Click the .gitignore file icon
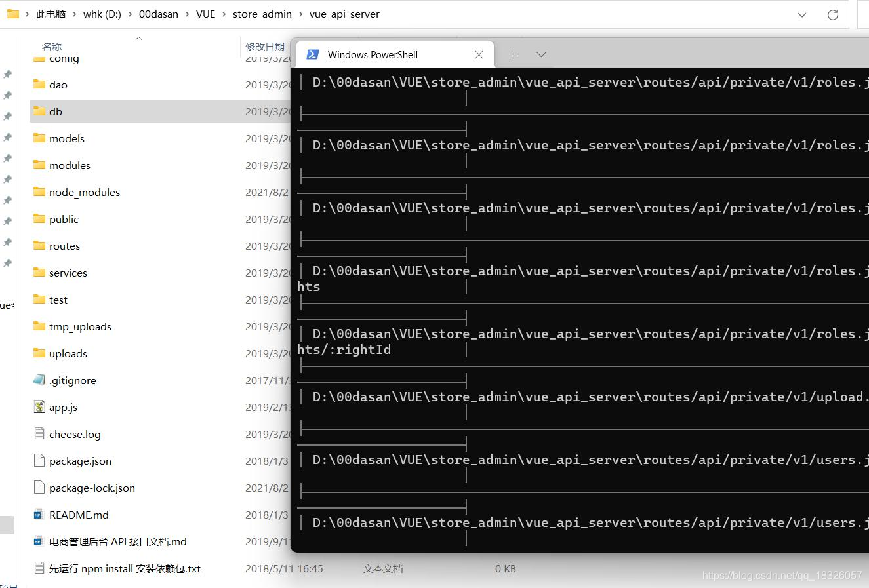 [39, 380]
